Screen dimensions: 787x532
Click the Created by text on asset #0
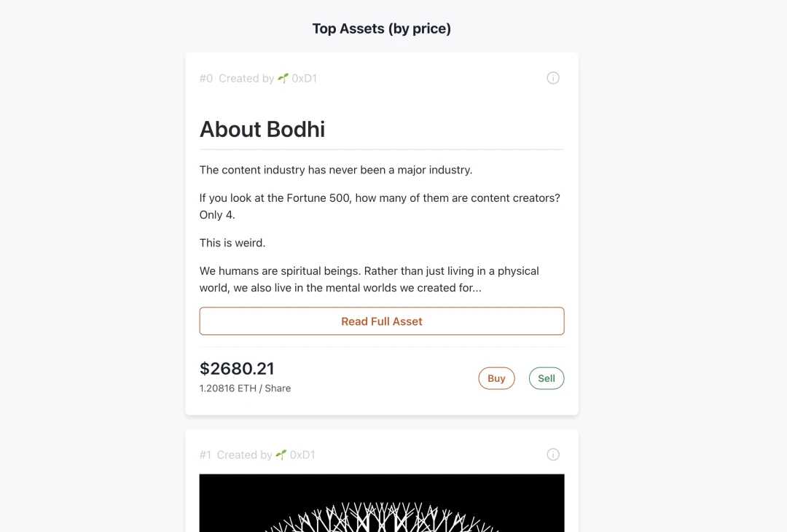pos(246,78)
